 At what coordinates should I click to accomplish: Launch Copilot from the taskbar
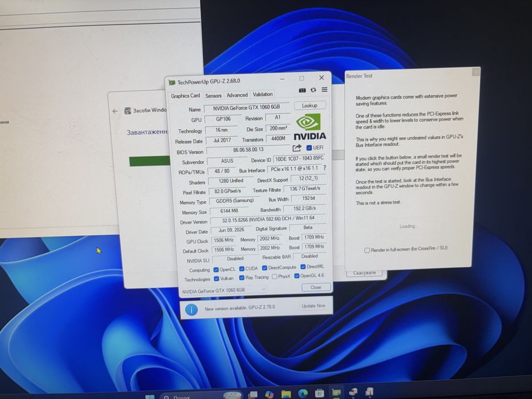[x=269, y=394]
